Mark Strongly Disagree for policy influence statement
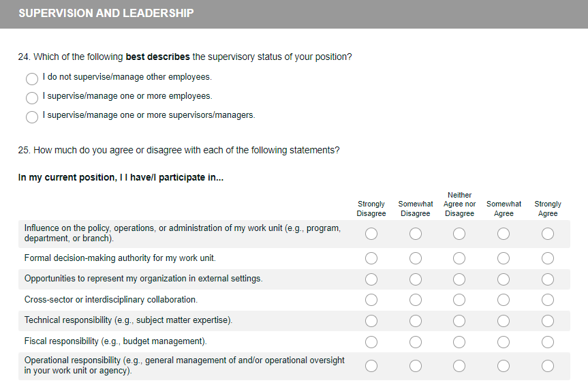The width and height of the screenshot is (588, 385). pos(371,234)
